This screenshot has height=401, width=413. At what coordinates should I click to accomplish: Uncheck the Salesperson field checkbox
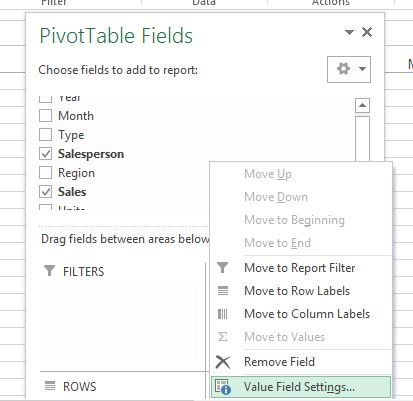[45, 154]
